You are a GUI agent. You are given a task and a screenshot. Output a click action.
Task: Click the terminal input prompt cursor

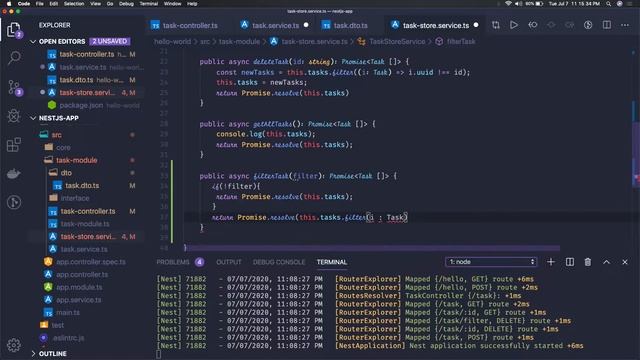click(x=159, y=354)
